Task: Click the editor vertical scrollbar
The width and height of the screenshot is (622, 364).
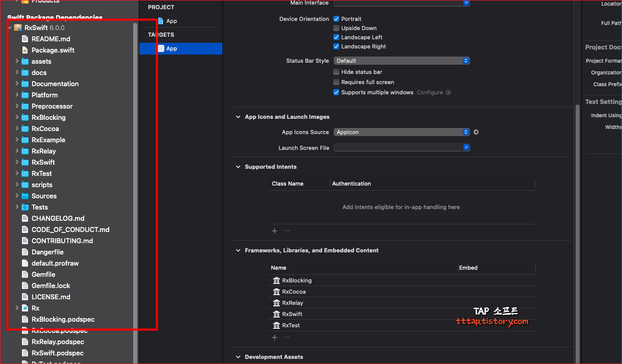Action: click(x=578, y=235)
